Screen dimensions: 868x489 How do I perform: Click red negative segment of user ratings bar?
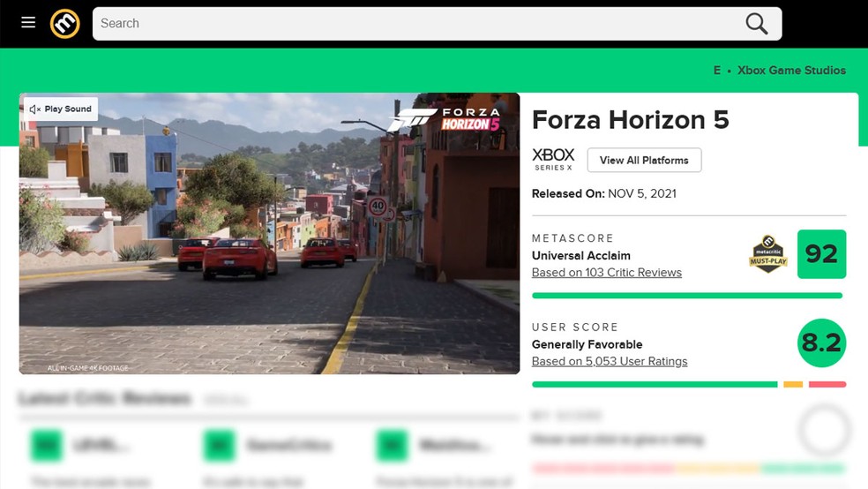pos(827,384)
